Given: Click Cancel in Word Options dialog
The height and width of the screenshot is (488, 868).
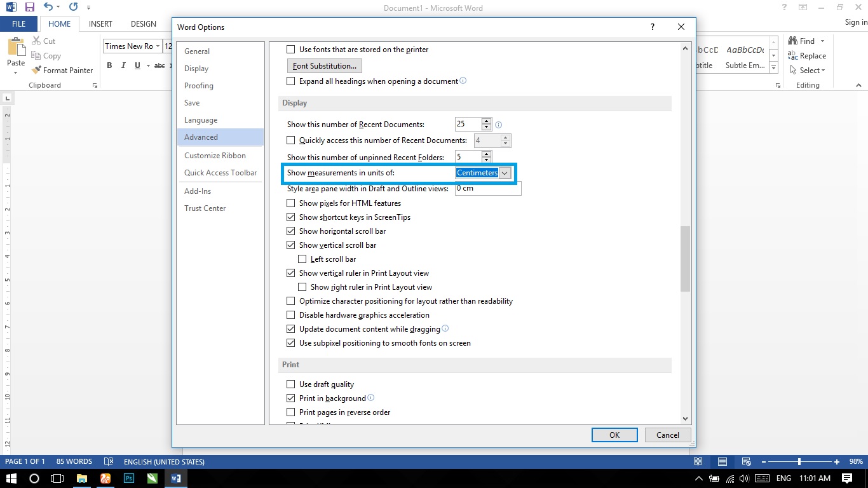Looking at the screenshot, I should coord(668,435).
